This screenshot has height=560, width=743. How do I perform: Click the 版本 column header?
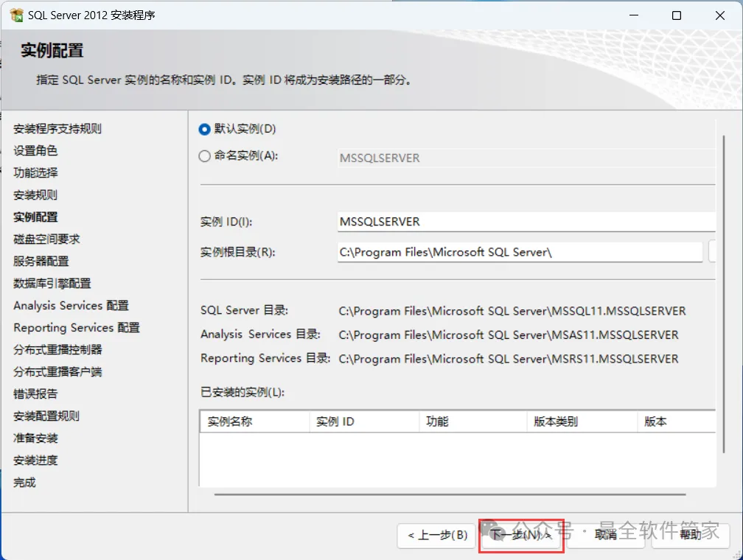(x=677, y=421)
